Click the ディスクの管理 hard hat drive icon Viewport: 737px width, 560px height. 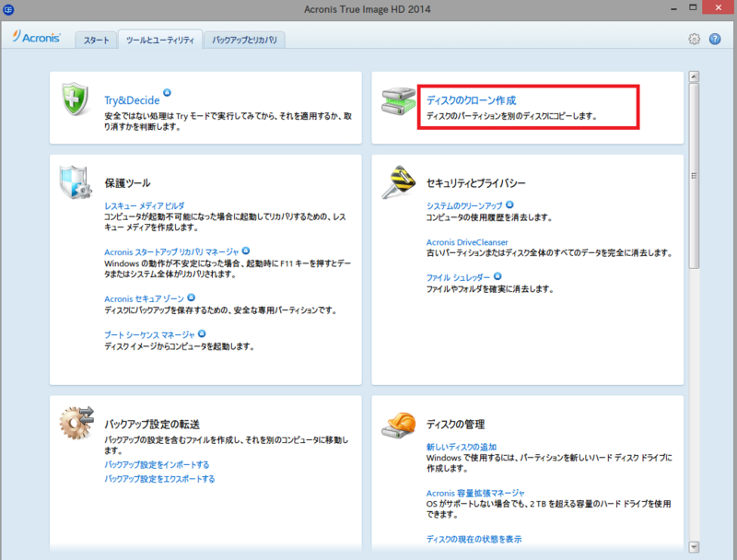(399, 425)
